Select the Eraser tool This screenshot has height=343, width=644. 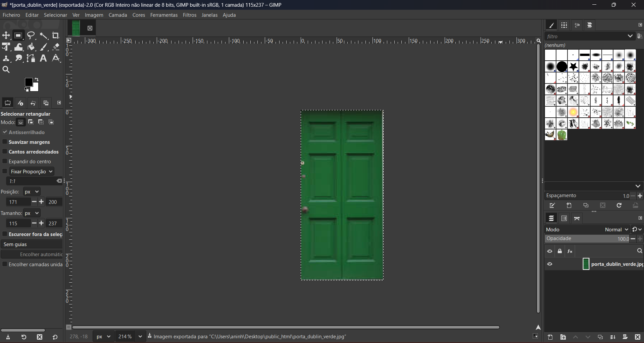(56, 47)
